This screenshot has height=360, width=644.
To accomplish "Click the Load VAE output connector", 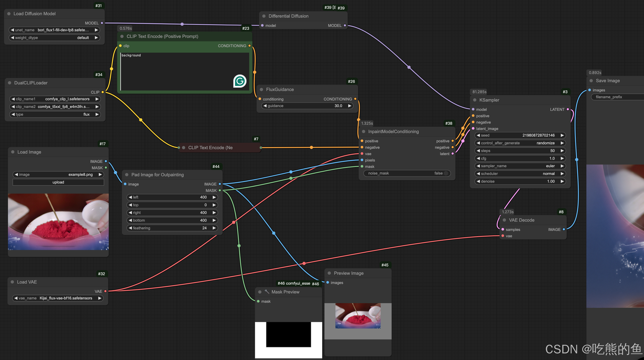I will coord(105,291).
